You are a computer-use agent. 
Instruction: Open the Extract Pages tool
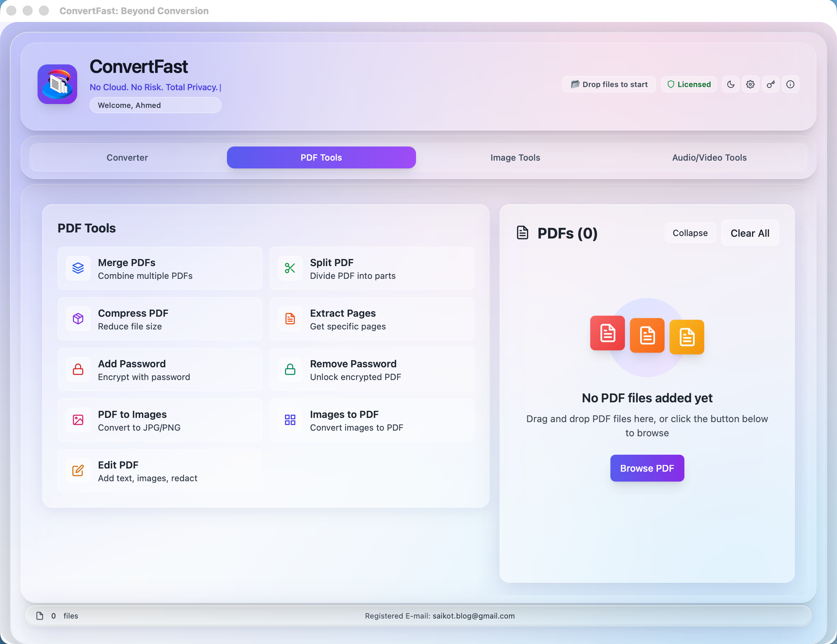point(371,319)
